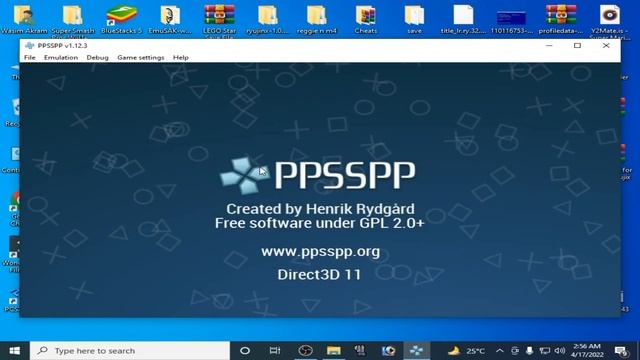Select the Y2Mate.is media file icon
This screenshot has width=640, height=360.
click(x=610, y=20)
